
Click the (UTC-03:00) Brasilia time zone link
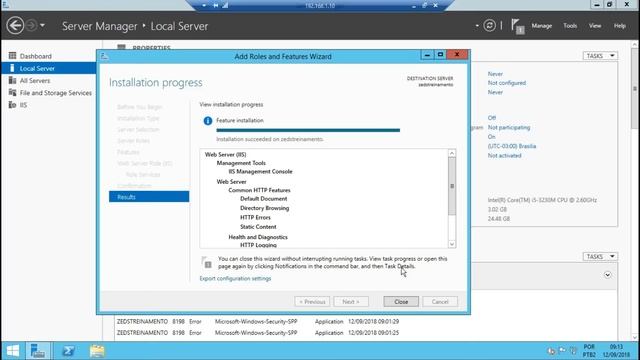(512, 146)
